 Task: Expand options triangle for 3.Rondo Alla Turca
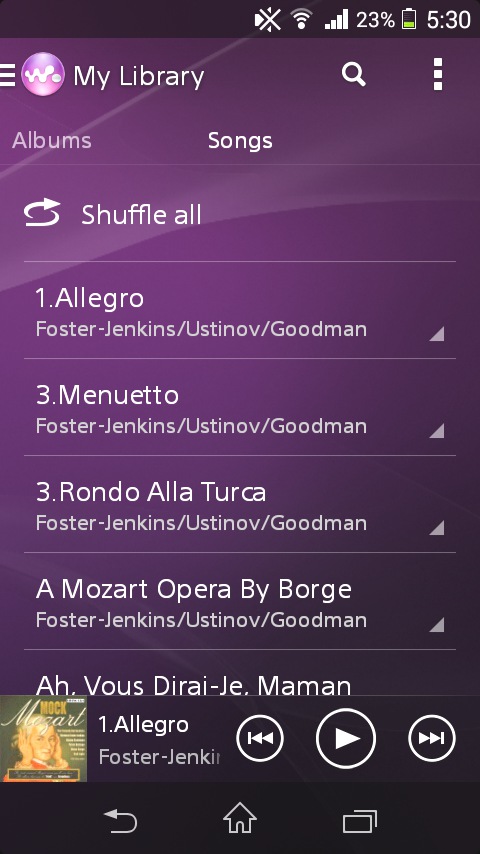pyautogui.click(x=436, y=527)
